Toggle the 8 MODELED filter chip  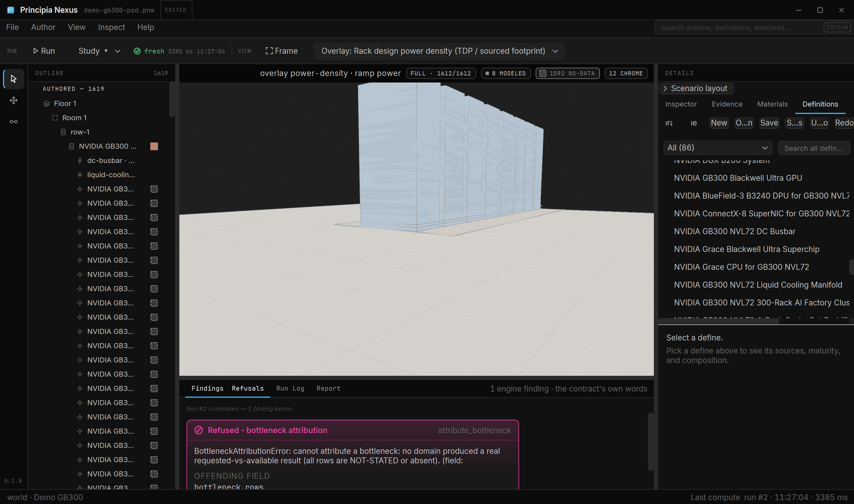pyautogui.click(x=506, y=73)
